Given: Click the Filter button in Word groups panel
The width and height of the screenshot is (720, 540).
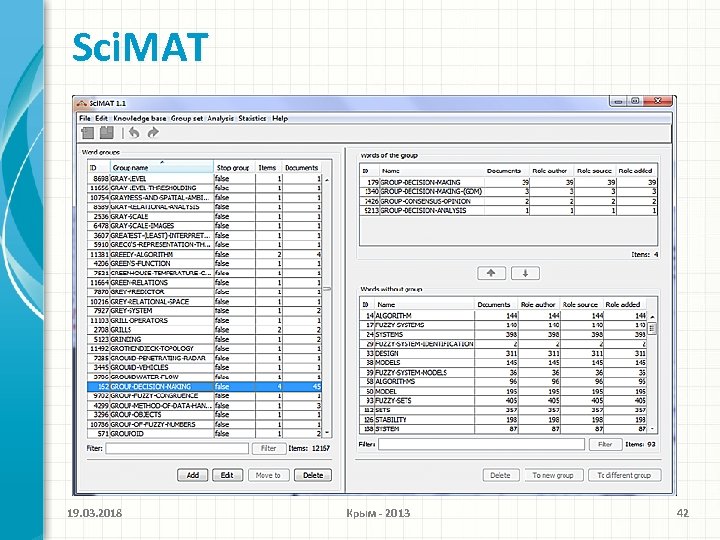Looking at the screenshot, I should coord(269,449).
